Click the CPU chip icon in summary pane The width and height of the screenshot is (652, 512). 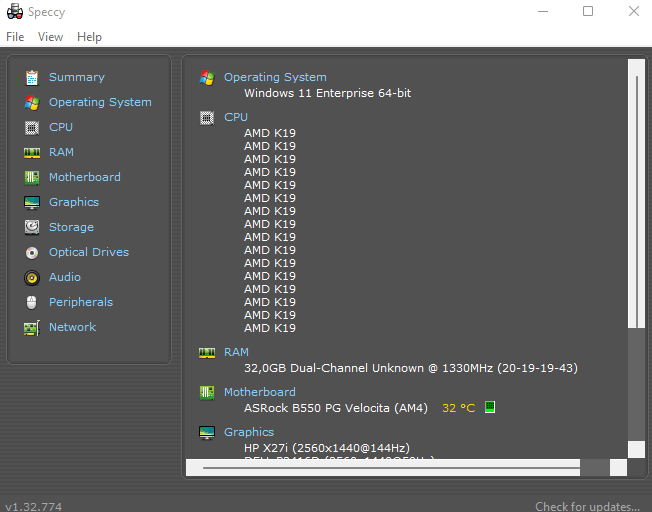click(x=207, y=118)
